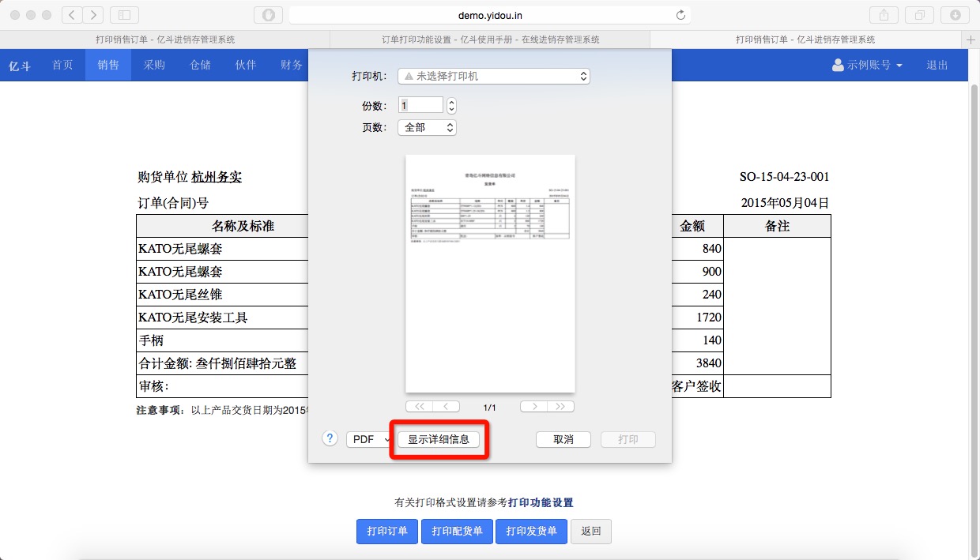The width and height of the screenshot is (980, 560).
Task: Click the 打印发货单 button
Action: point(532,531)
